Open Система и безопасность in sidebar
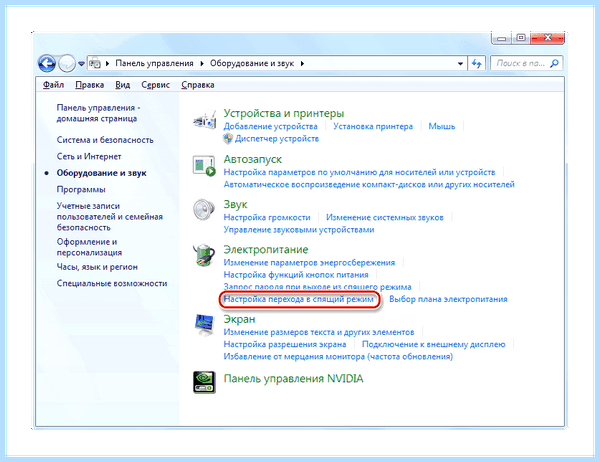This screenshot has height=462, width=600. (105, 140)
